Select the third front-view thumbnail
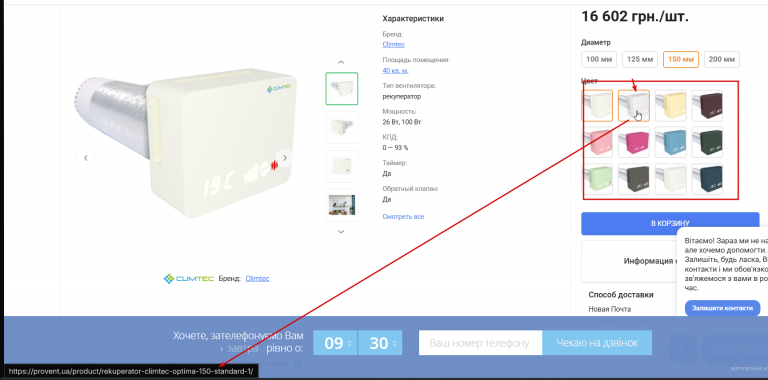This screenshot has height=380, width=768. click(342, 166)
